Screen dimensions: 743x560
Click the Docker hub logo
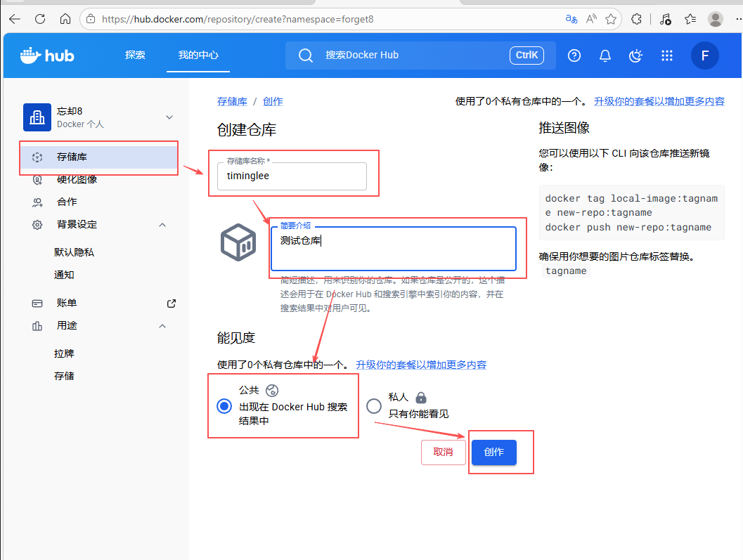(47, 56)
